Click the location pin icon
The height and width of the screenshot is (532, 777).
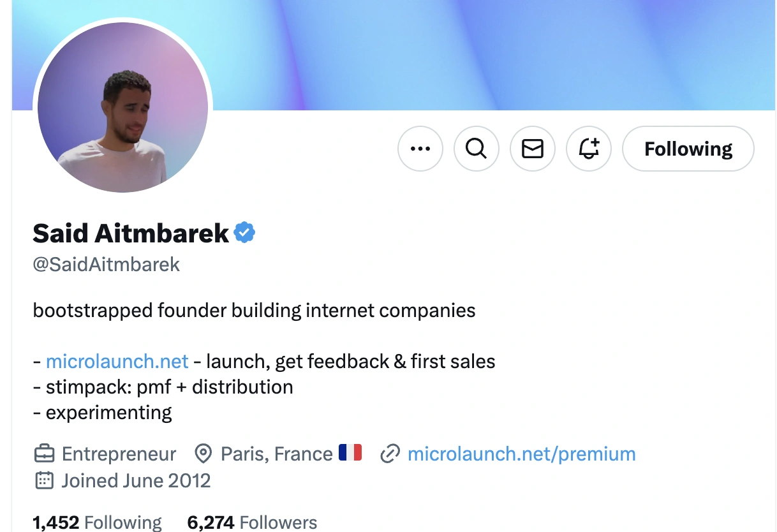coord(203,454)
